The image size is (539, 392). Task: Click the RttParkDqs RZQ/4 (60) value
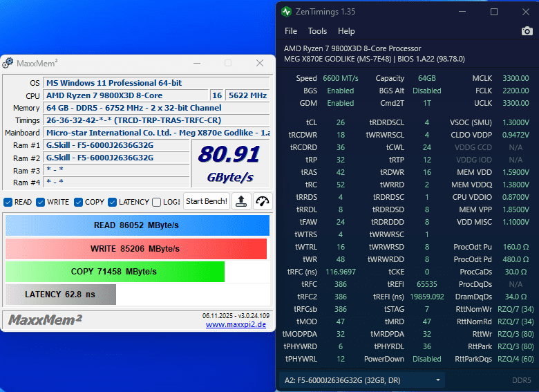516,359
